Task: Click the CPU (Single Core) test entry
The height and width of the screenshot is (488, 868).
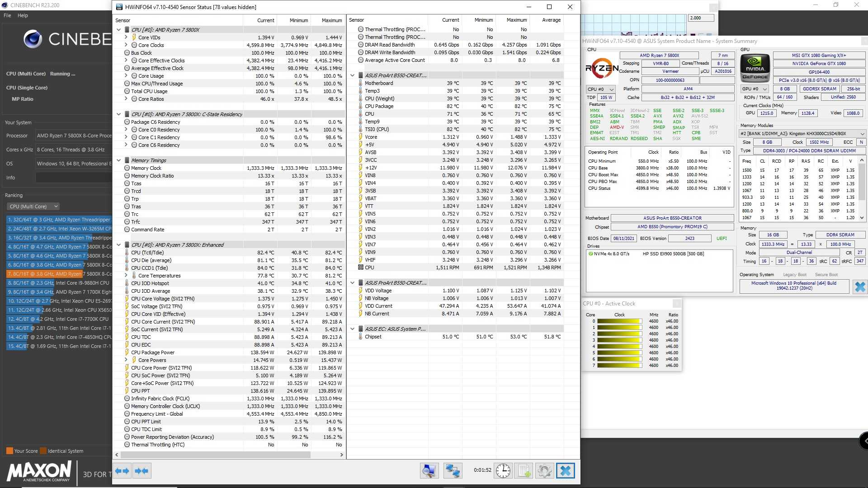Action: coord(27,88)
